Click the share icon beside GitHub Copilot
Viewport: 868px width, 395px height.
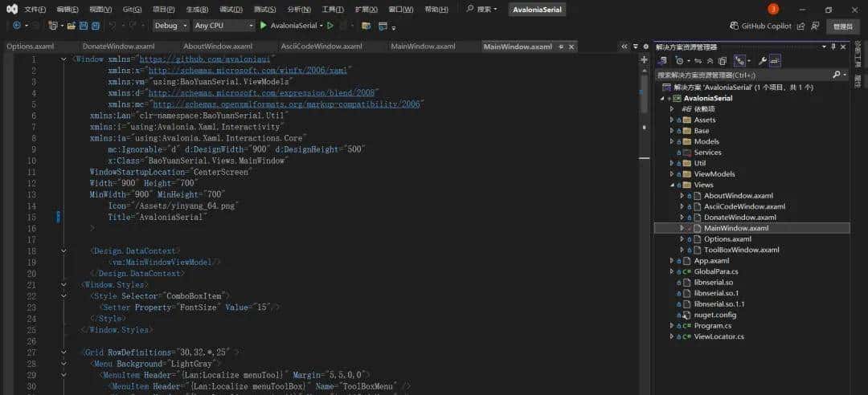[800, 26]
